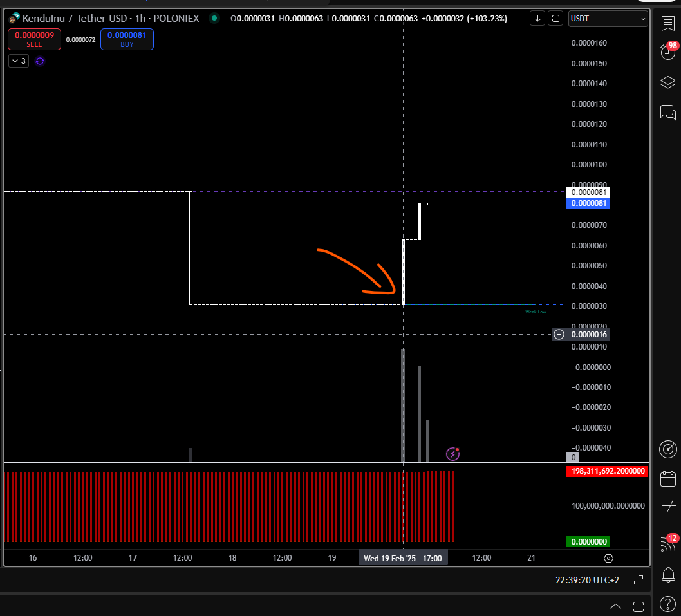The width and height of the screenshot is (681, 616).
Task: Click the rounded-square button beside USDT selector
Action: point(555,19)
